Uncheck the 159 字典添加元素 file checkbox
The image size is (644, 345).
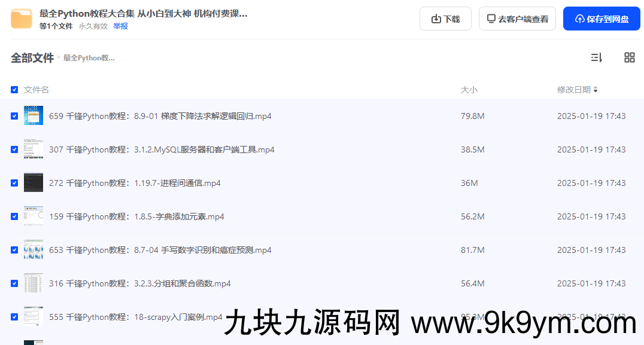tap(14, 216)
